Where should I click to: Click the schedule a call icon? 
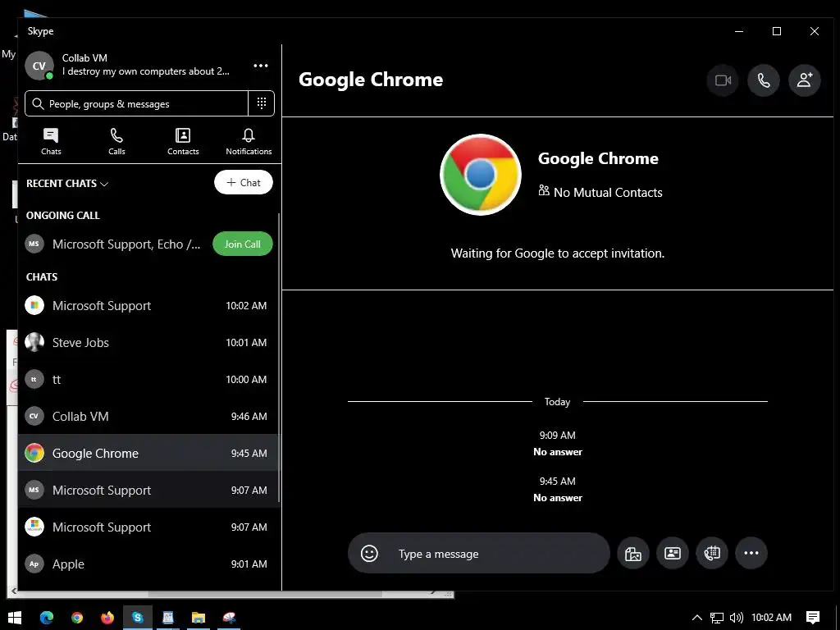(712, 554)
